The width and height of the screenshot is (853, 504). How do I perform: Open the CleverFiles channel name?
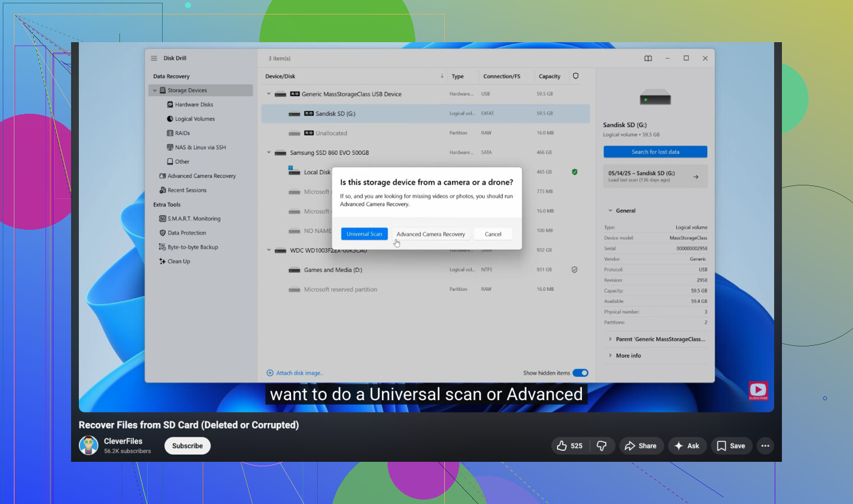point(123,441)
